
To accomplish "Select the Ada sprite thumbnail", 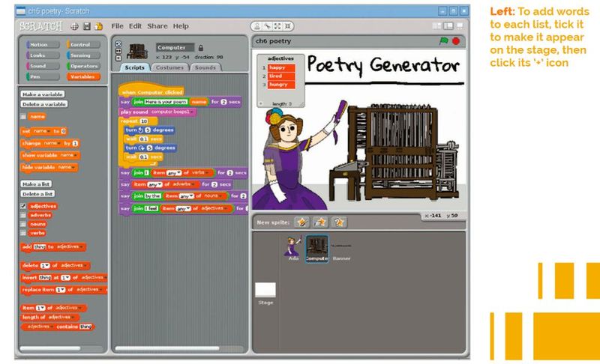I will [293, 248].
